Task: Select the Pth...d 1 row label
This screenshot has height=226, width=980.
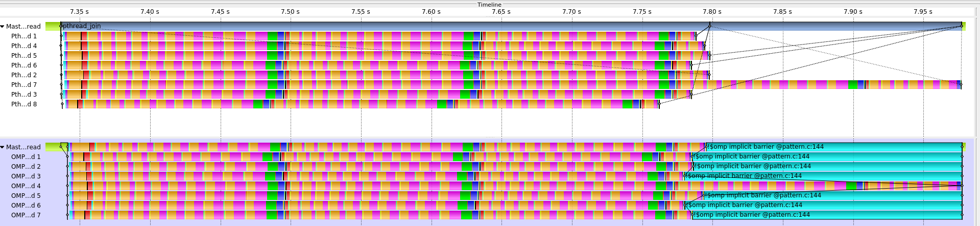Action: 24,36
